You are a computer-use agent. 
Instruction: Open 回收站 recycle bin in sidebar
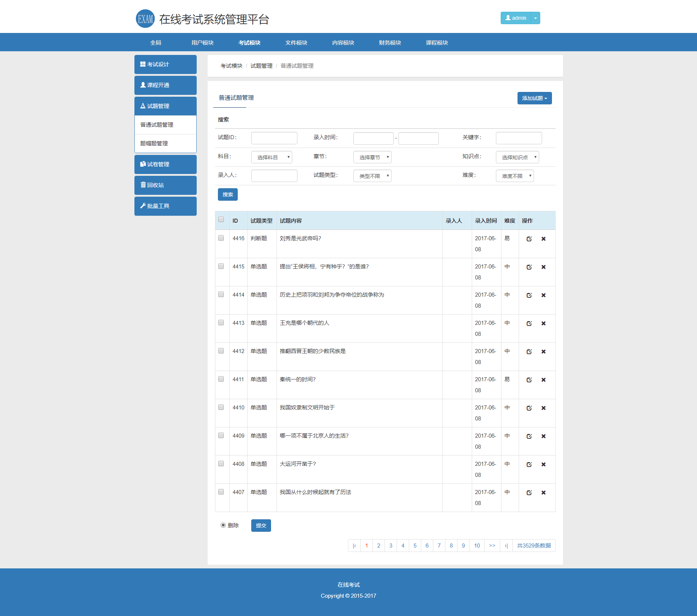tap(165, 185)
